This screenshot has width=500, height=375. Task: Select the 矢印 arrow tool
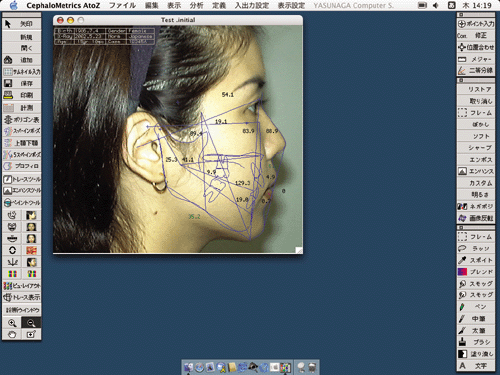coord(22,24)
